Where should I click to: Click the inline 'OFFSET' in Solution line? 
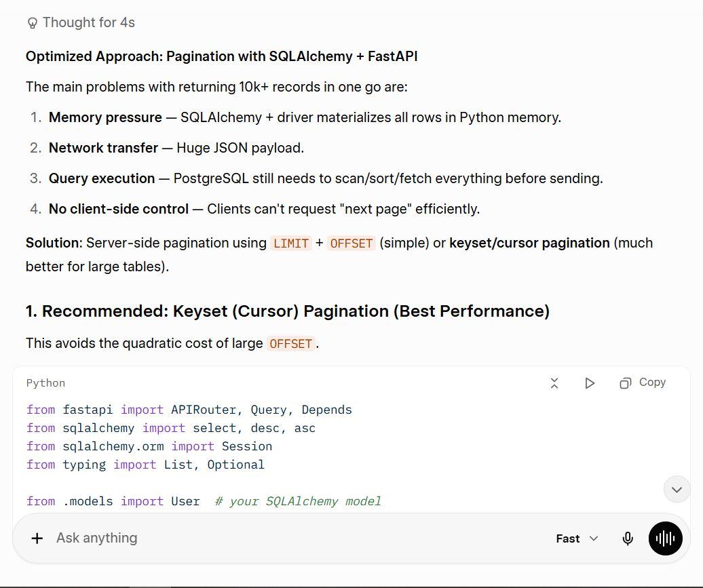(351, 243)
